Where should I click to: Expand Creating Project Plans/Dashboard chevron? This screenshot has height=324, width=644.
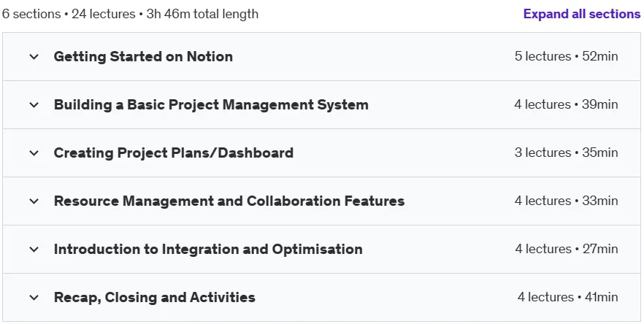[34, 153]
